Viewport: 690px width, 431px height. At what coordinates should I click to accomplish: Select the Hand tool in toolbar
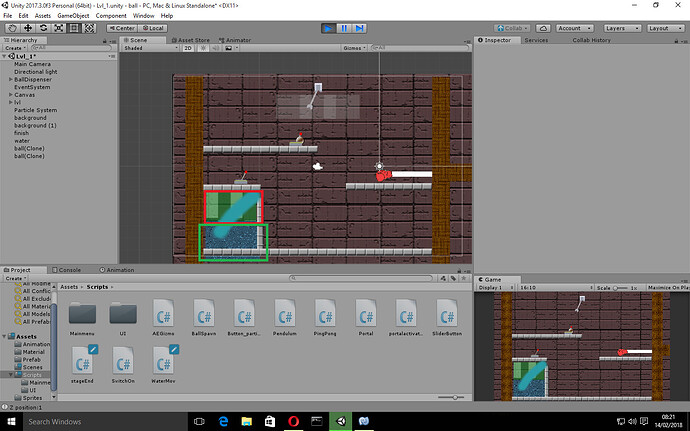(x=12, y=28)
